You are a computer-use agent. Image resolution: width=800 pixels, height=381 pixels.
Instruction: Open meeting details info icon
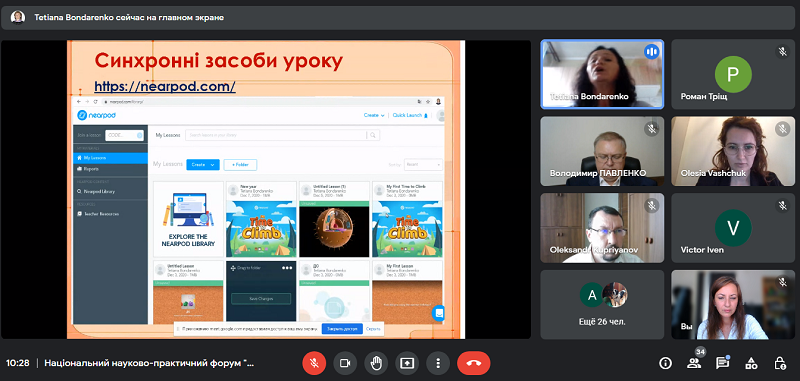point(665,363)
